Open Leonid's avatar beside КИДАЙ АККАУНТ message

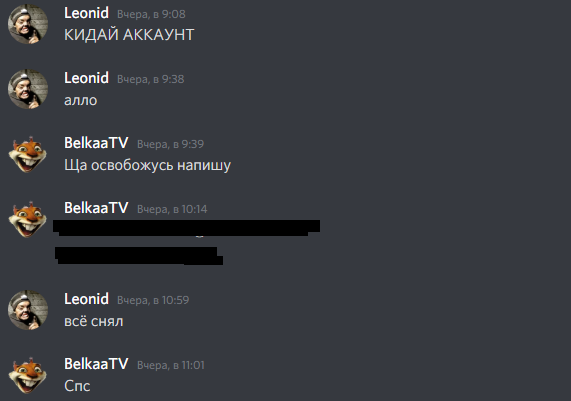(x=28, y=24)
